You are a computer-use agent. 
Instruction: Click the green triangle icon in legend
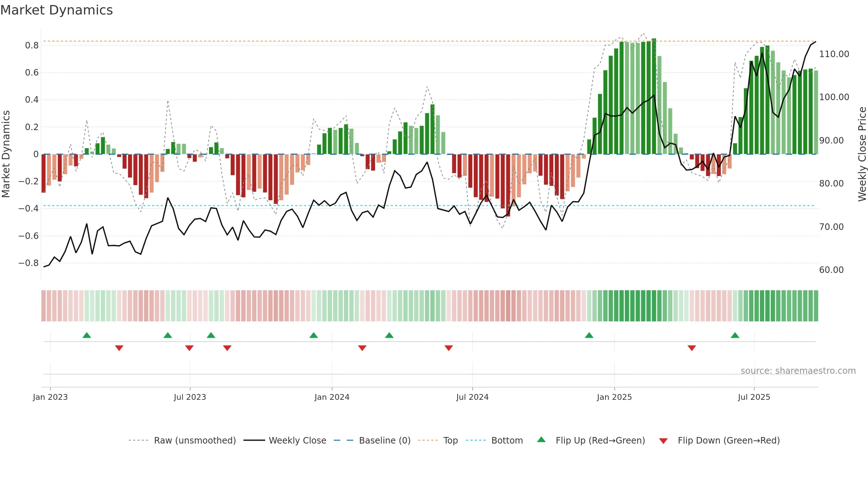click(x=541, y=440)
